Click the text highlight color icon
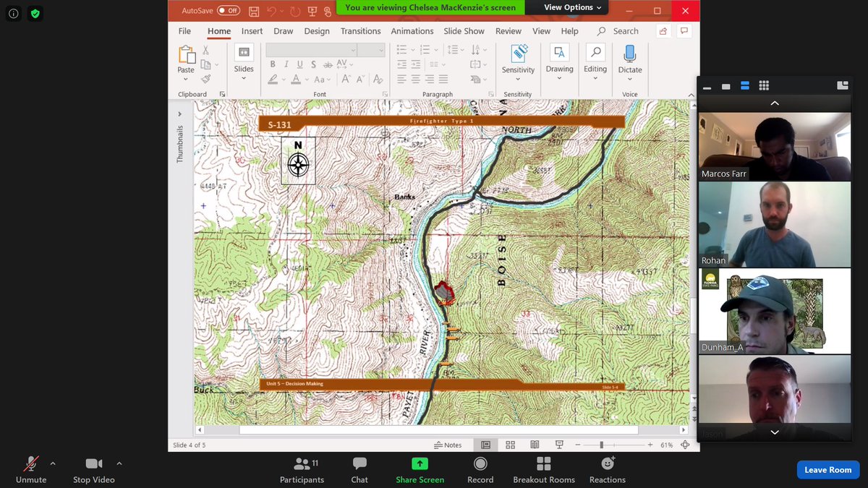 coord(273,80)
